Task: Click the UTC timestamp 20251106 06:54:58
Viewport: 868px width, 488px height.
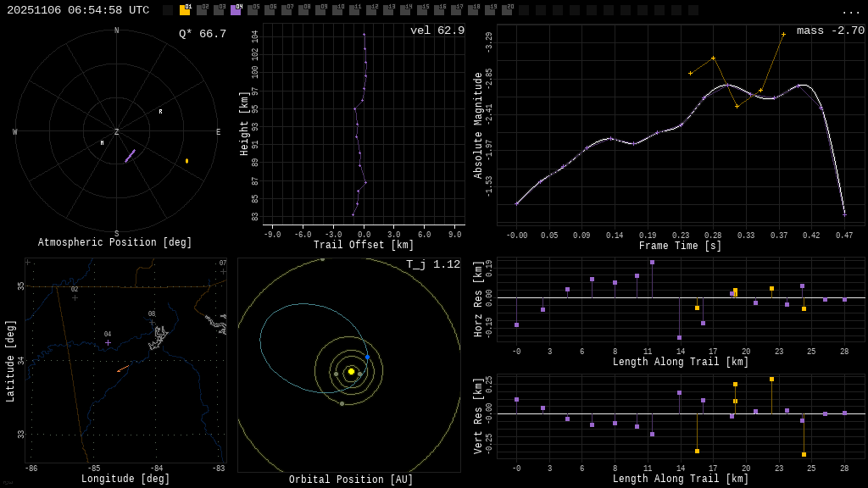Action: tap(78, 10)
